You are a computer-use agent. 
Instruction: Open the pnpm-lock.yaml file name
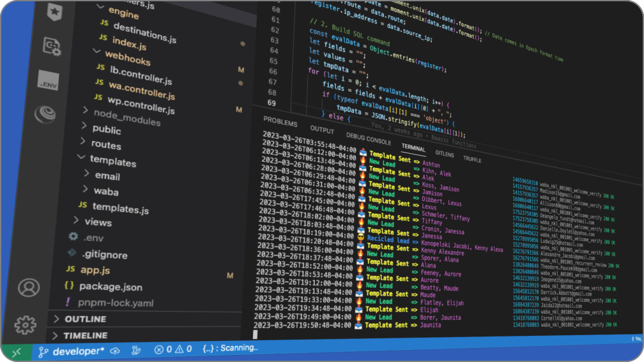(116, 303)
